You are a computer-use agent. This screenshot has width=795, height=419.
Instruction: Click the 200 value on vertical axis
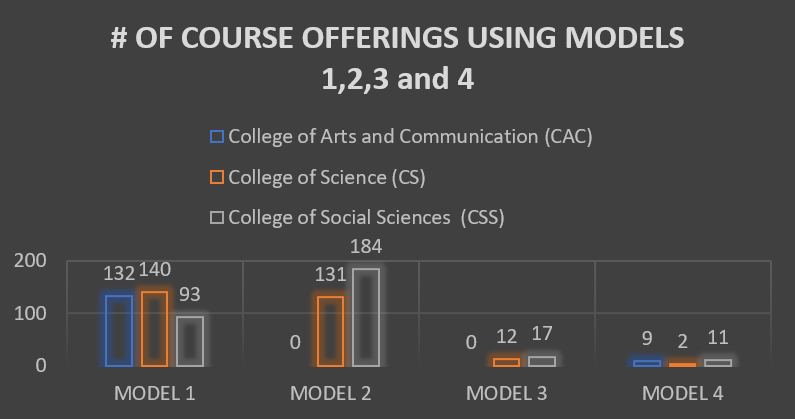pyautogui.click(x=30, y=261)
